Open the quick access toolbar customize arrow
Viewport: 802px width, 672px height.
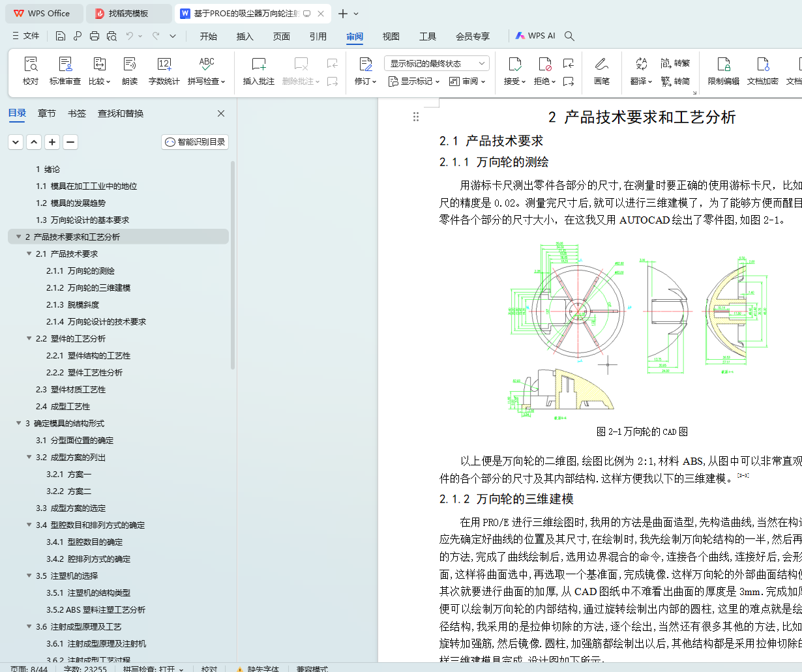[x=173, y=36]
